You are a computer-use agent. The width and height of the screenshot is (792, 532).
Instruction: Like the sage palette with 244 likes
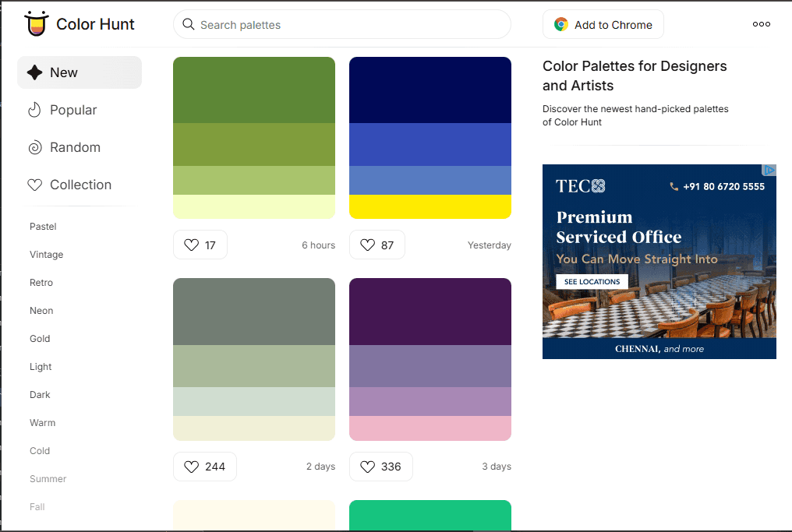pyautogui.click(x=204, y=467)
